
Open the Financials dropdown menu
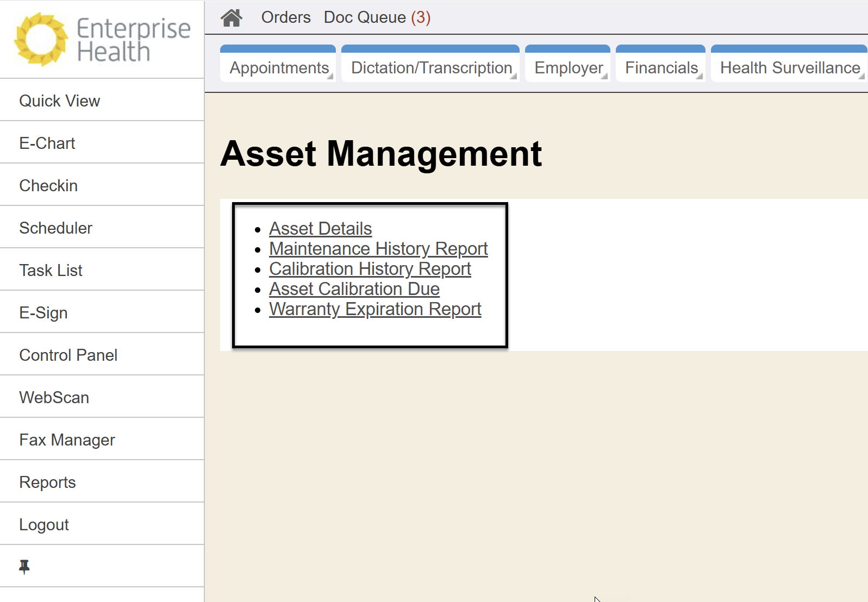(x=661, y=68)
